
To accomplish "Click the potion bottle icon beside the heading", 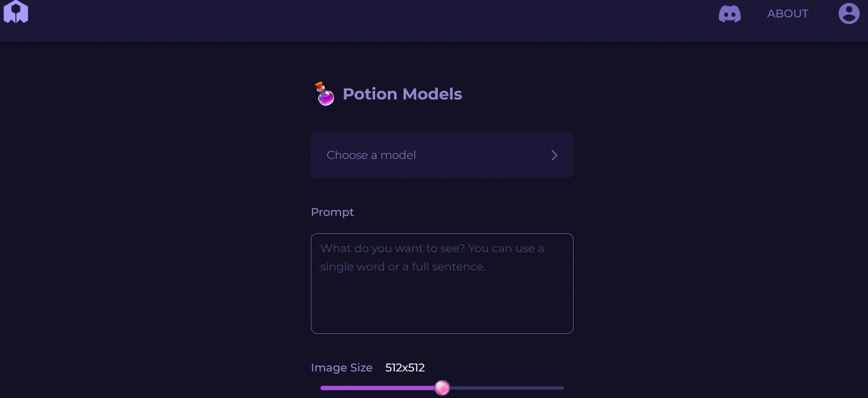I will click(x=323, y=93).
